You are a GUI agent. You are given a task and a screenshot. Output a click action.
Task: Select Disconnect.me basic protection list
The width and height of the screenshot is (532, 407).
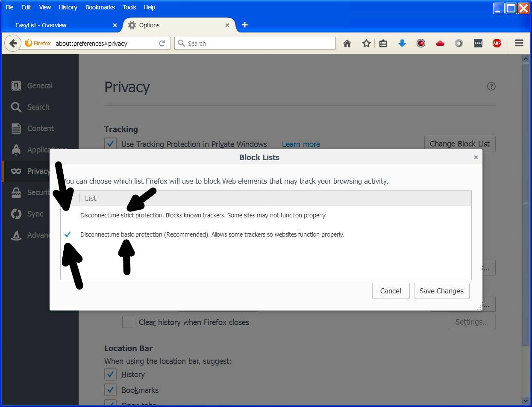click(x=212, y=234)
